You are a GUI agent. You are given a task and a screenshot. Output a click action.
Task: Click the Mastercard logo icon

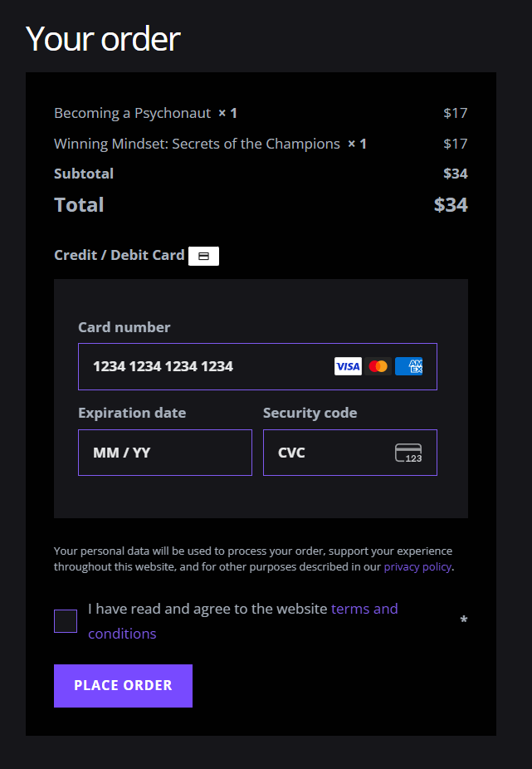[378, 366]
